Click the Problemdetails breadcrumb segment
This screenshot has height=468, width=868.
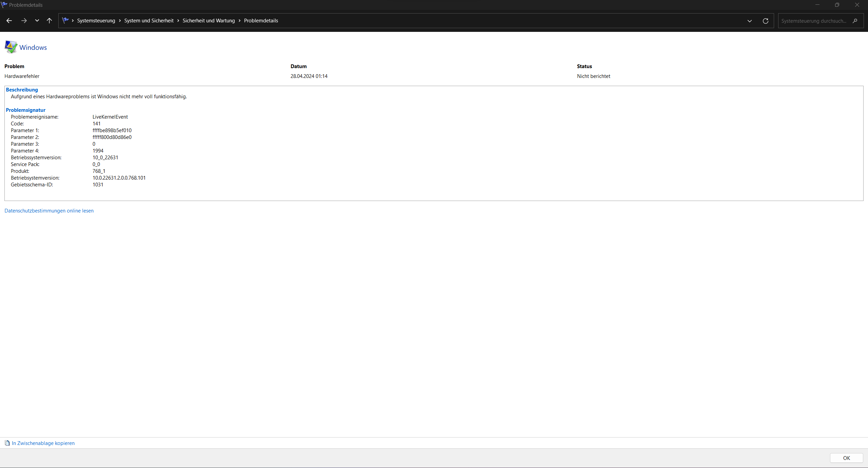coord(261,21)
